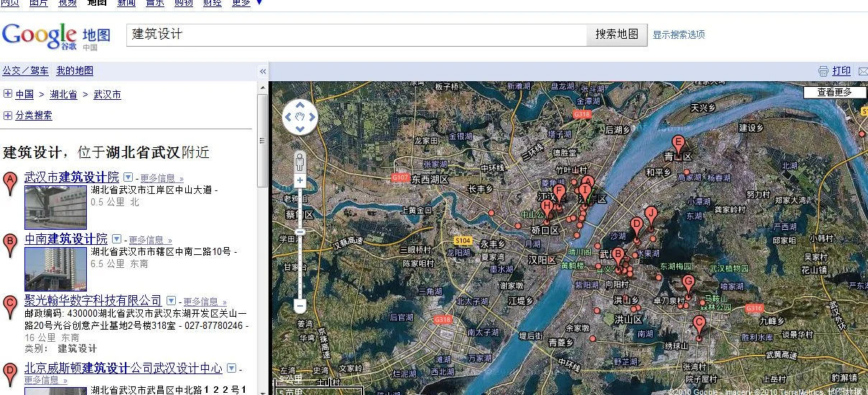Viewport: 868px width, 395px height.
Task: Click 更多信息 for 中南建筑设计院
Action: (x=151, y=240)
